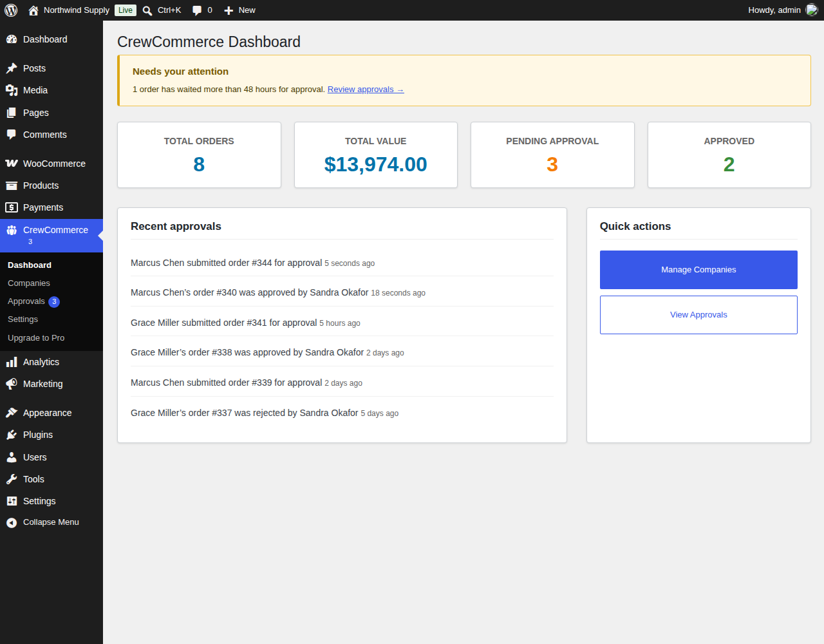
Task: Click the Comments speech bubble sidebar icon
Action: click(12, 135)
